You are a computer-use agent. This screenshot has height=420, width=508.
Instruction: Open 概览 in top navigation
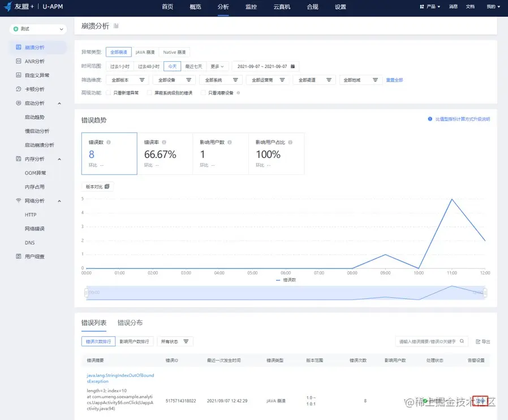point(195,7)
